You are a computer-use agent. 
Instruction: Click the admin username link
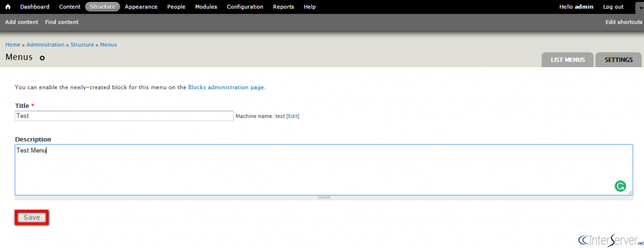point(584,7)
